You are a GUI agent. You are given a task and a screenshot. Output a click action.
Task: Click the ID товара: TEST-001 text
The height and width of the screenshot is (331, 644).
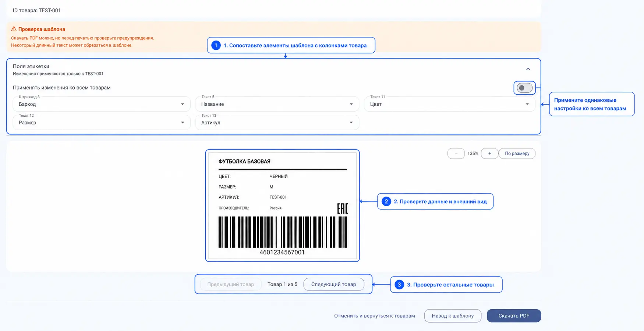(37, 10)
